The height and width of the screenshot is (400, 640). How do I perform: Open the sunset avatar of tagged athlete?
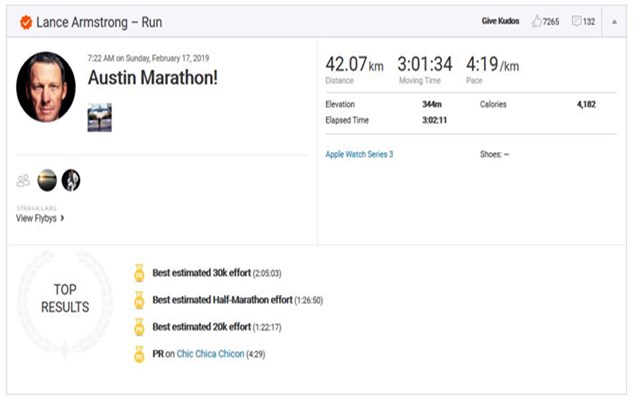click(x=47, y=180)
